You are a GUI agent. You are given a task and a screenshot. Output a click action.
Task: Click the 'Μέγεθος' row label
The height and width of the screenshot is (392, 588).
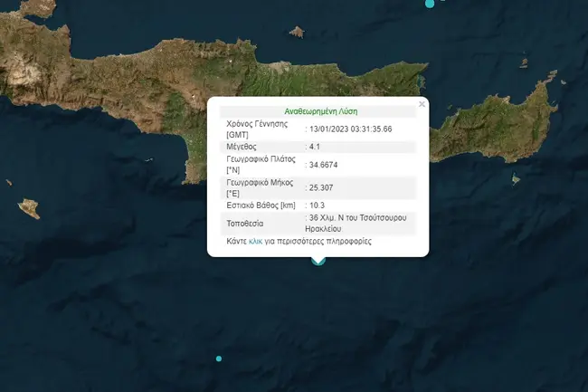click(x=242, y=146)
